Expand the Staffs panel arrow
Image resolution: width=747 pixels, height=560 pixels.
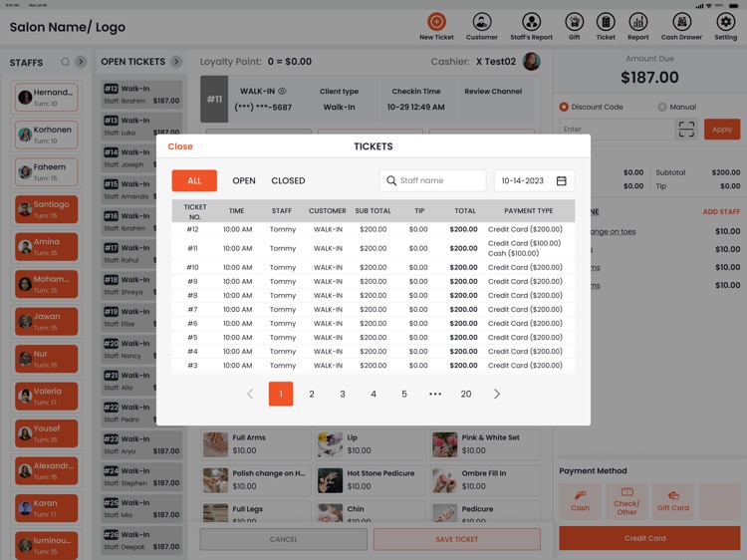coord(81,62)
